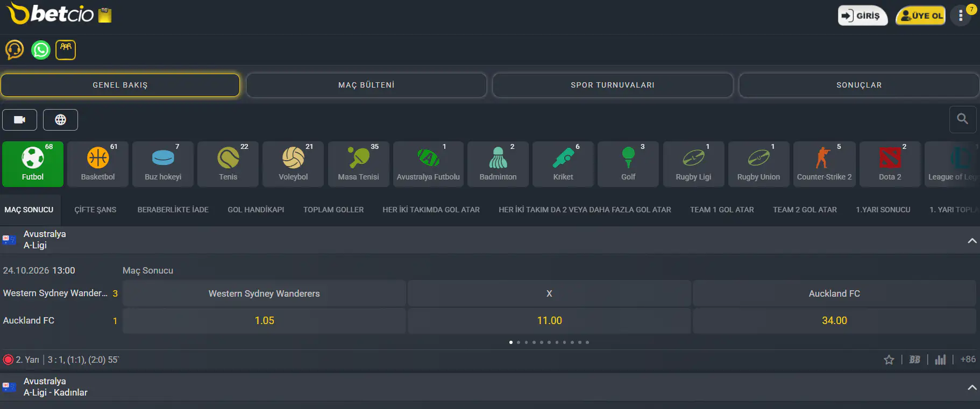Open match statistics bar chart icon
The width and height of the screenshot is (980, 409).
[940, 360]
